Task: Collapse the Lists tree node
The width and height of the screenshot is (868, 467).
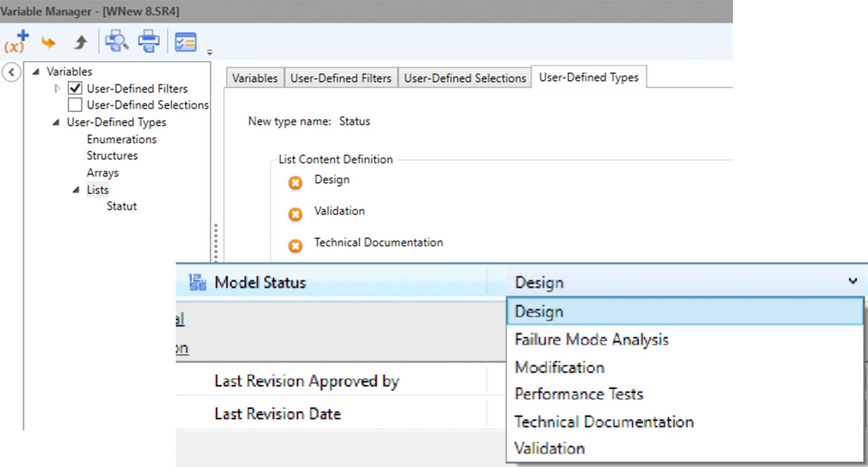Action: pos(76,190)
